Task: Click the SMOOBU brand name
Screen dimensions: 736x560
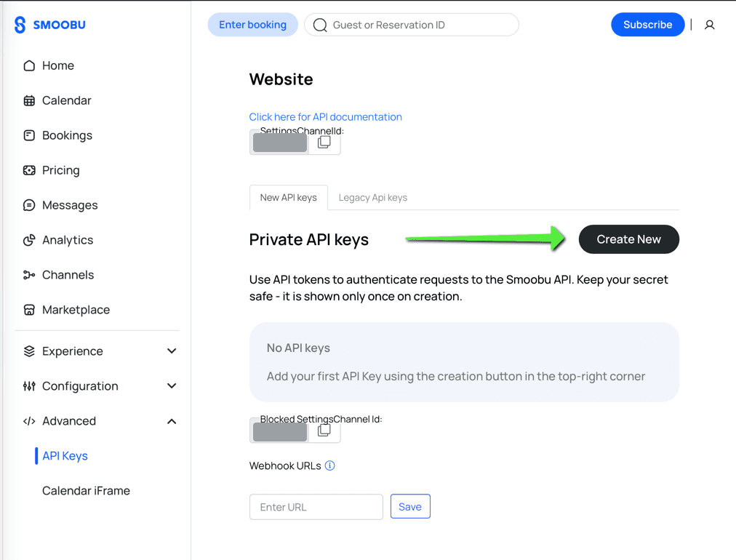Action: pos(59,25)
